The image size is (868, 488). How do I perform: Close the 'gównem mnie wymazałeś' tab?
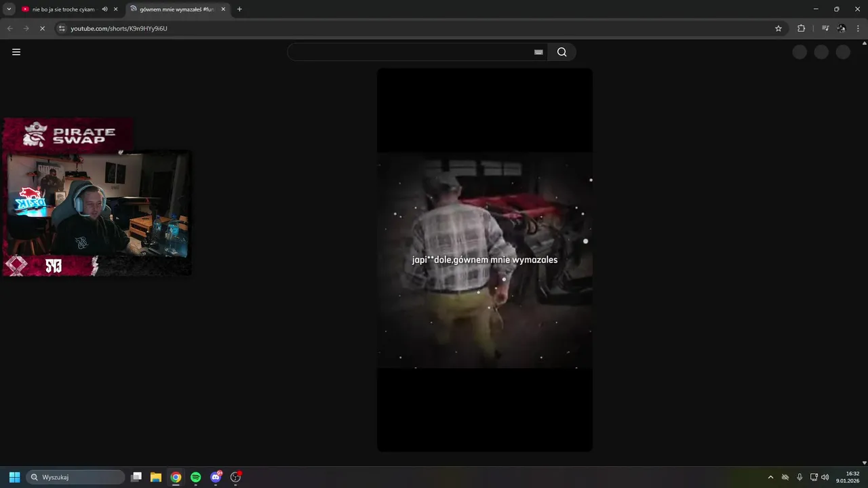pyautogui.click(x=223, y=9)
